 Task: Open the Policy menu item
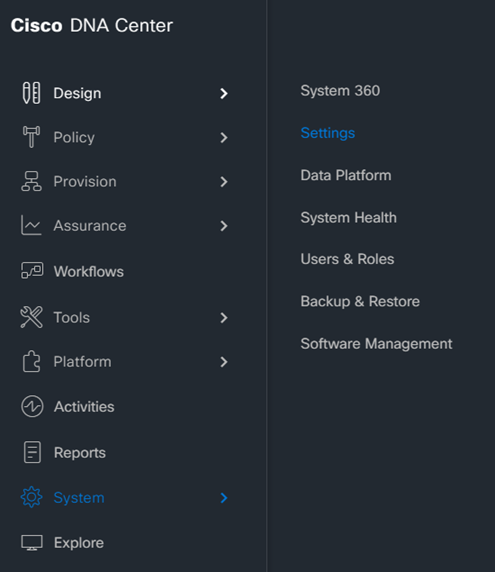tap(74, 138)
